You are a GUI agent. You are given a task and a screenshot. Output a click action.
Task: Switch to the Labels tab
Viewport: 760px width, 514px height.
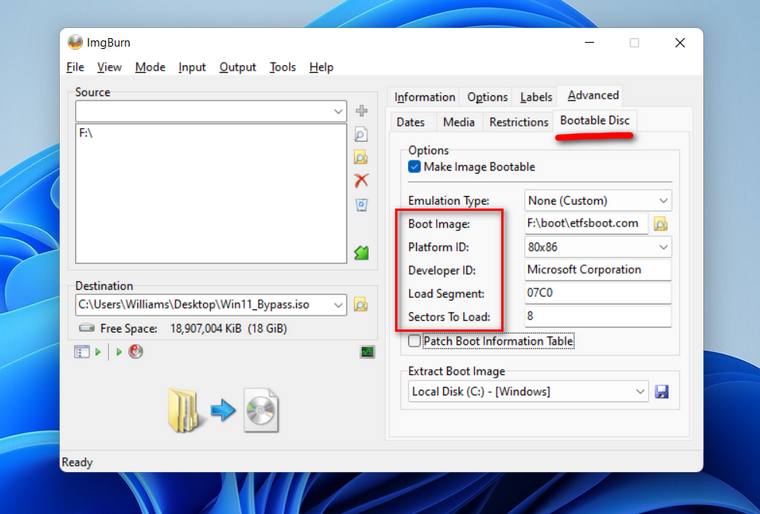(536, 97)
